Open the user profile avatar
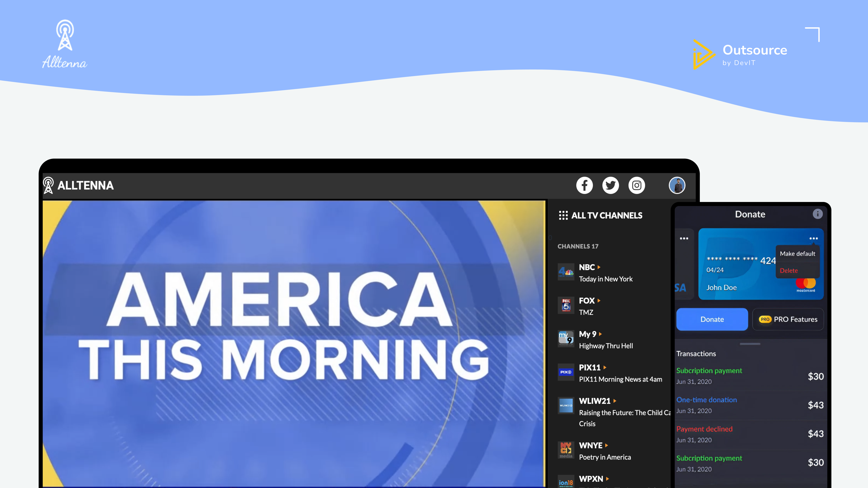The height and width of the screenshot is (488, 868). click(x=677, y=185)
